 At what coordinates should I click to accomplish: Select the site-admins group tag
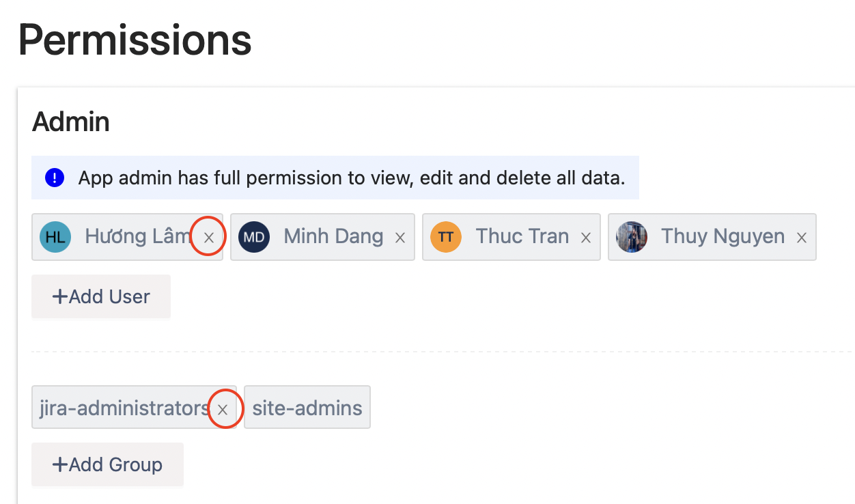pyautogui.click(x=307, y=408)
